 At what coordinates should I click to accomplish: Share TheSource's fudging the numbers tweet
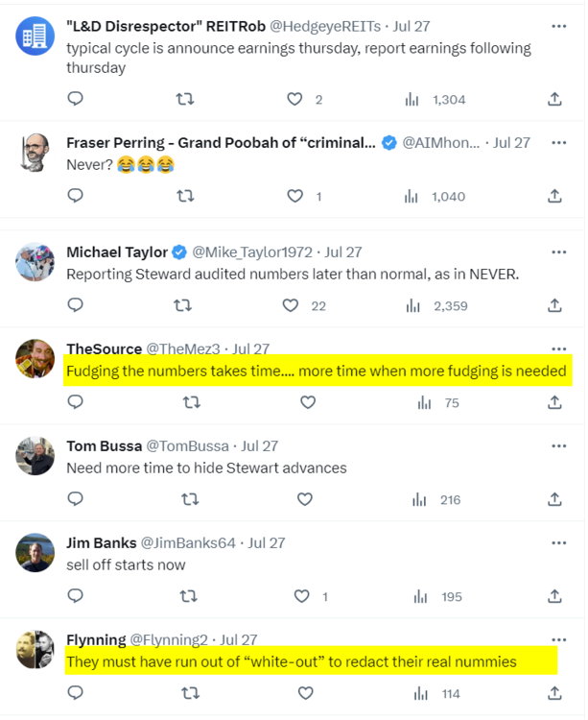(x=554, y=403)
